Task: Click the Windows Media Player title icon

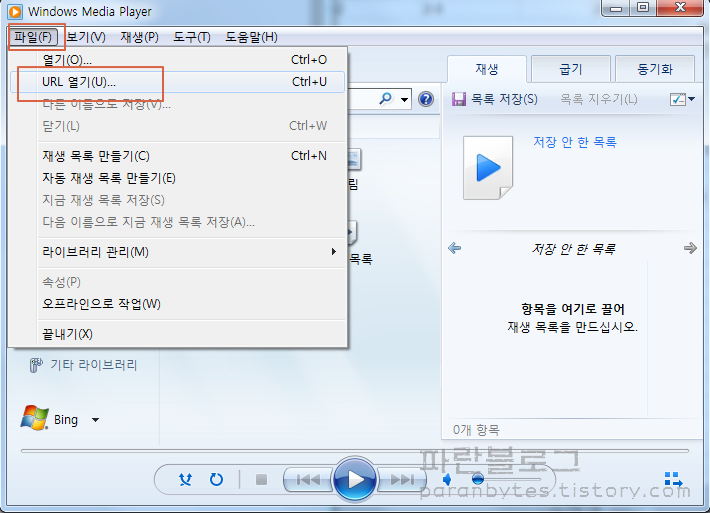Action: 15,11
